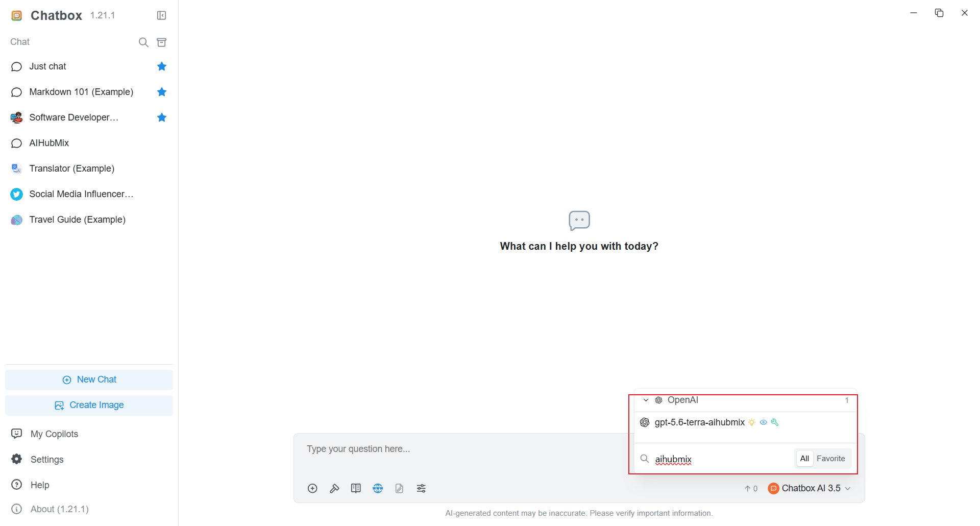Image resolution: width=980 pixels, height=526 pixels.
Task: Click the Create Image button
Action: tap(89, 405)
